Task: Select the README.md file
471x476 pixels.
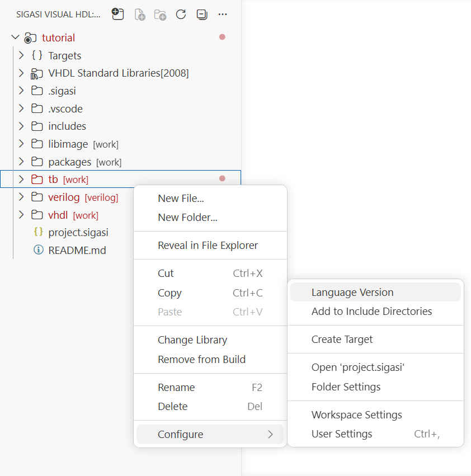Action: (77, 250)
